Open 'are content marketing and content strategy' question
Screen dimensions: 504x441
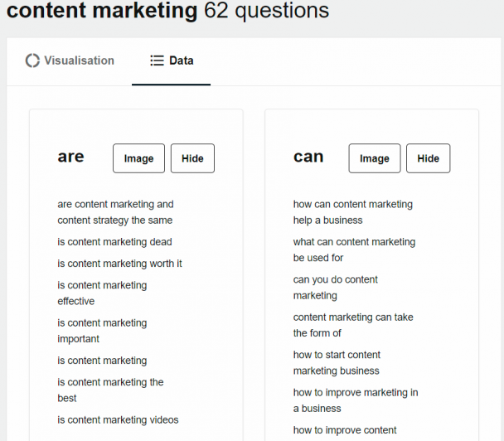point(115,212)
